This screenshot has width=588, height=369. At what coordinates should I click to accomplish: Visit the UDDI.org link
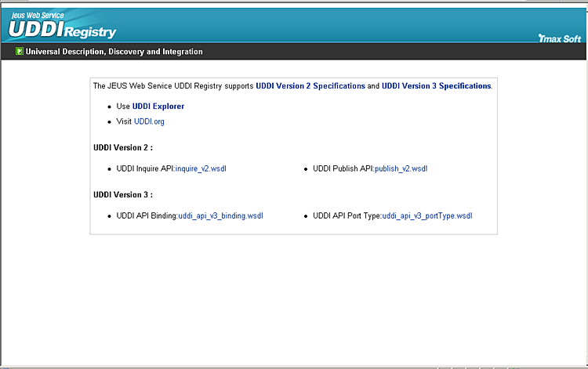[x=149, y=121]
